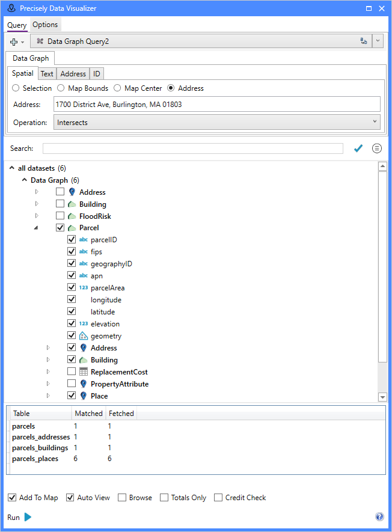Disable the Auto View checkbox
Image resolution: width=392 pixels, height=532 pixels.
70,497
